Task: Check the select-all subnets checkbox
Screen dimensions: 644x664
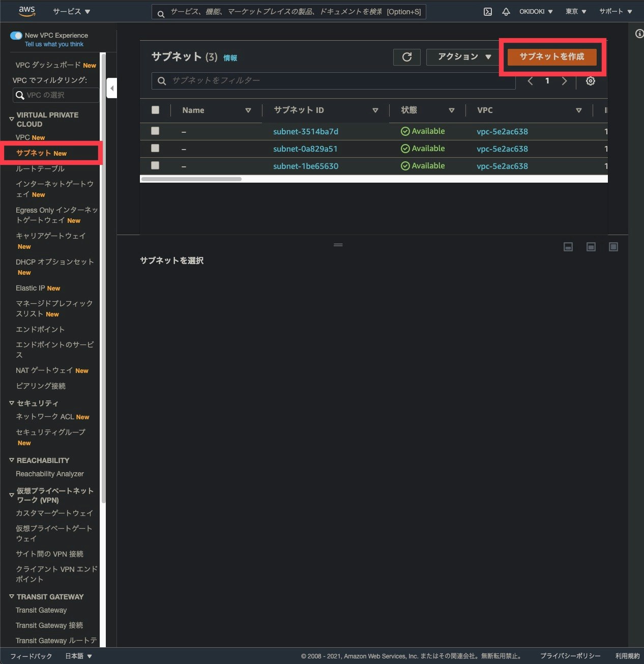Action: [x=155, y=110]
